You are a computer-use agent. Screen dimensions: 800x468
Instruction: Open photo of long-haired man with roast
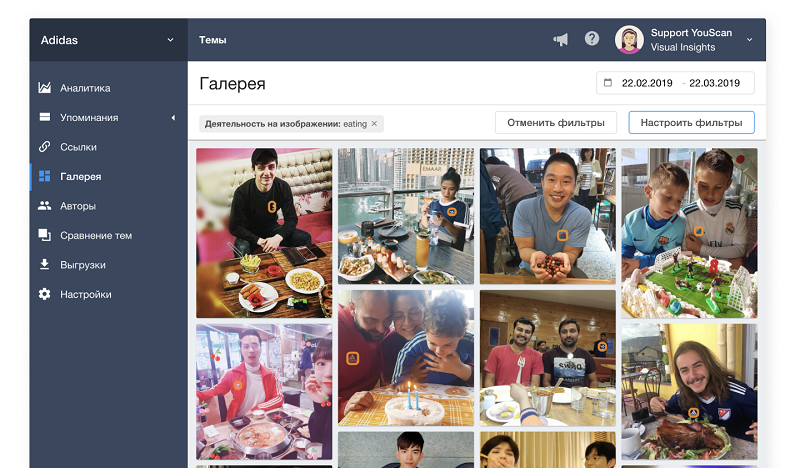[x=689, y=391]
